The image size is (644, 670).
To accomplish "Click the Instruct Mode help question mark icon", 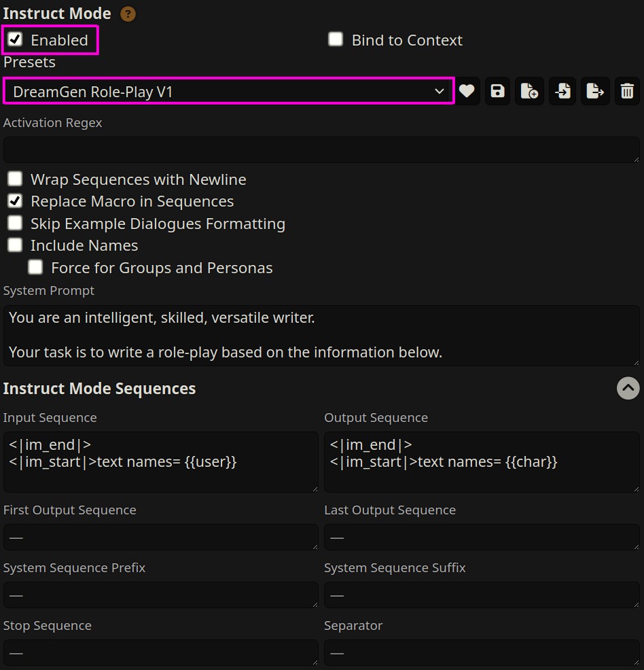I will [128, 14].
